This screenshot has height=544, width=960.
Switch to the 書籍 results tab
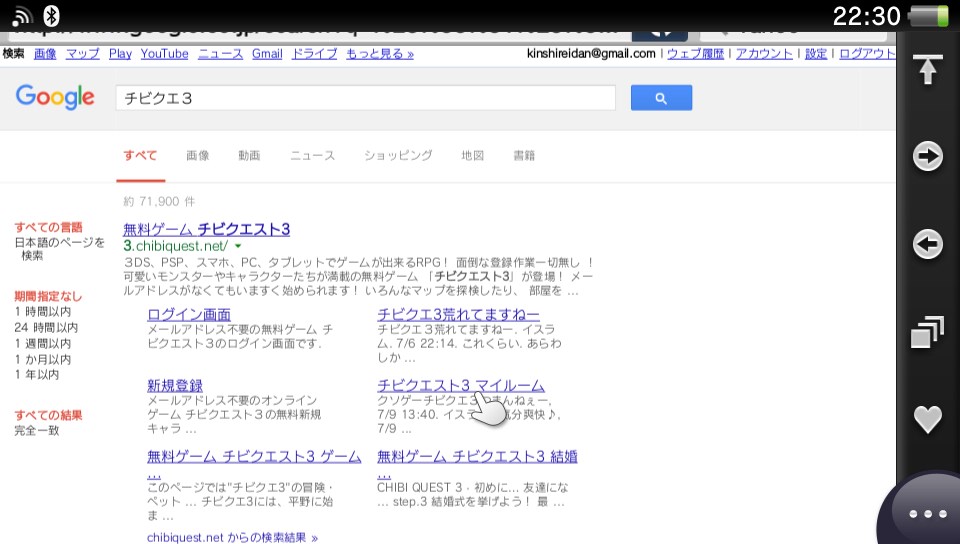coord(524,155)
